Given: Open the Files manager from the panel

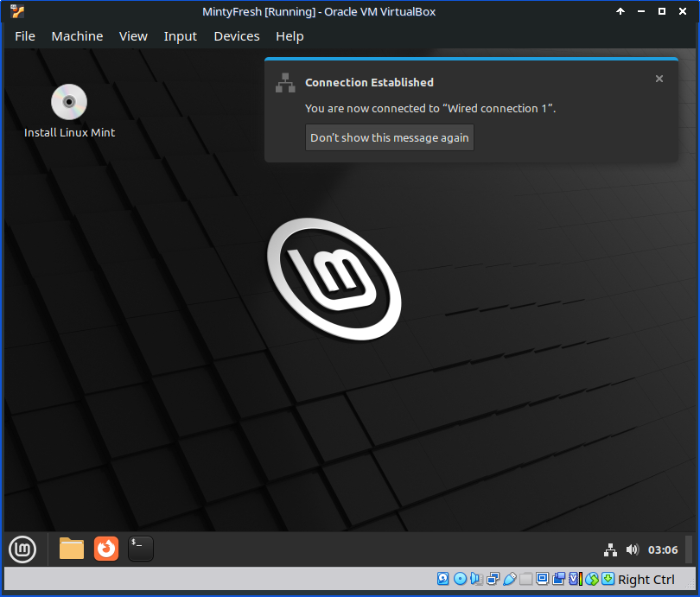Looking at the screenshot, I should tap(72, 549).
